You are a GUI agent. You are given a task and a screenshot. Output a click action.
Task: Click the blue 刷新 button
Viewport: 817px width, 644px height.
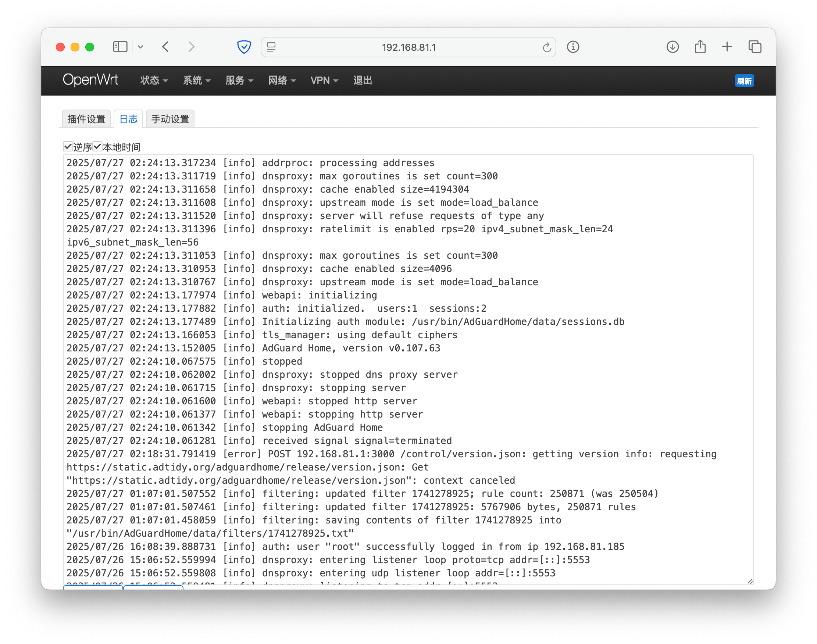[x=744, y=81]
